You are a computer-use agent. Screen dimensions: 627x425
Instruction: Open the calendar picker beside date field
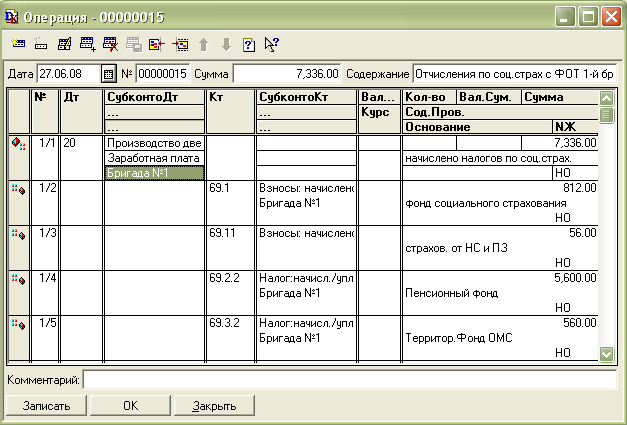[109, 74]
